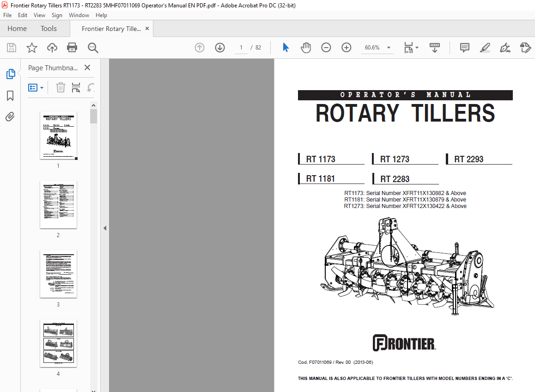Screen dimensions: 535x392
Task: Open Find text magnifier icon
Action: point(93,48)
